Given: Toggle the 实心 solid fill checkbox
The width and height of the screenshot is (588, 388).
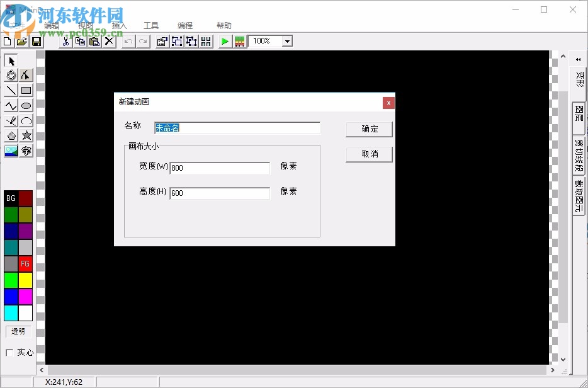Looking at the screenshot, I should coord(9,353).
